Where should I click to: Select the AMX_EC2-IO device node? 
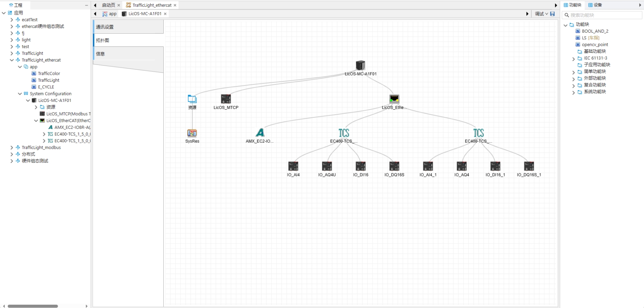[x=260, y=133]
